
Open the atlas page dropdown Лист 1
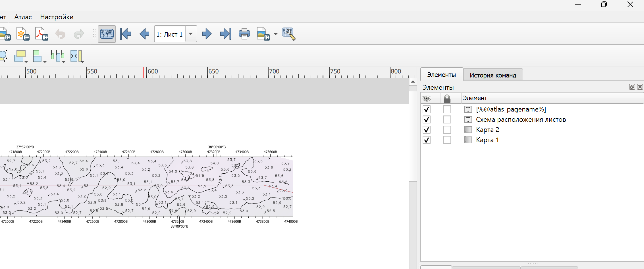191,34
